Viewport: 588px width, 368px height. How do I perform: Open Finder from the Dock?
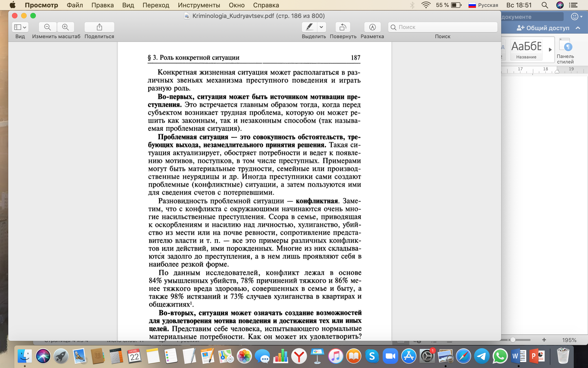coord(25,356)
